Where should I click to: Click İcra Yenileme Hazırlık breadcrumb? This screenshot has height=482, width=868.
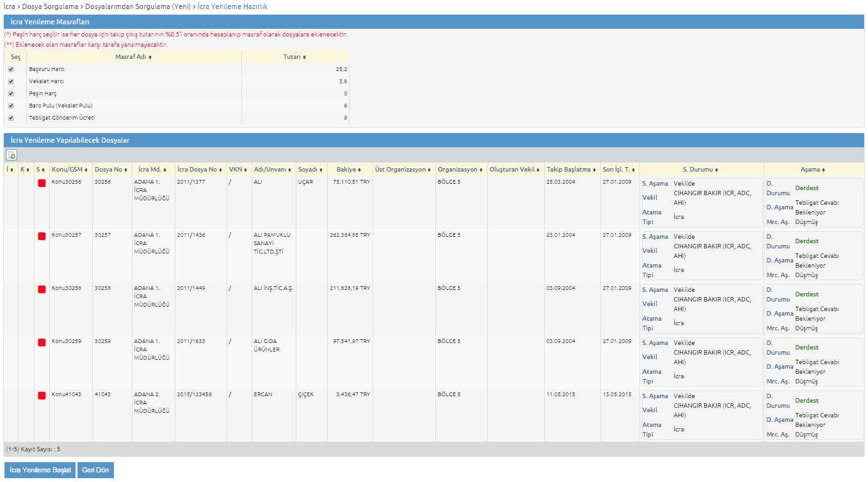[232, 6]
